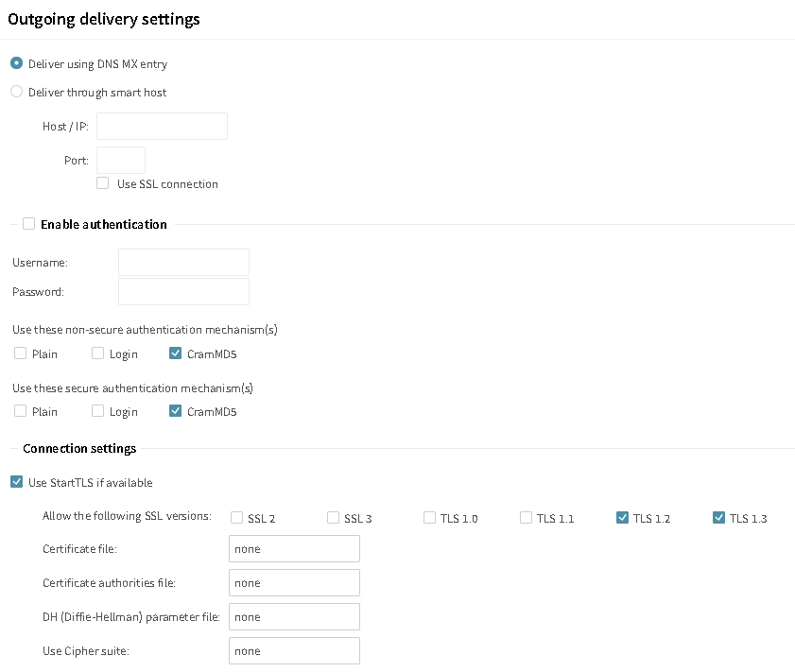Click the Use Cipher suite field

point(295,650)
